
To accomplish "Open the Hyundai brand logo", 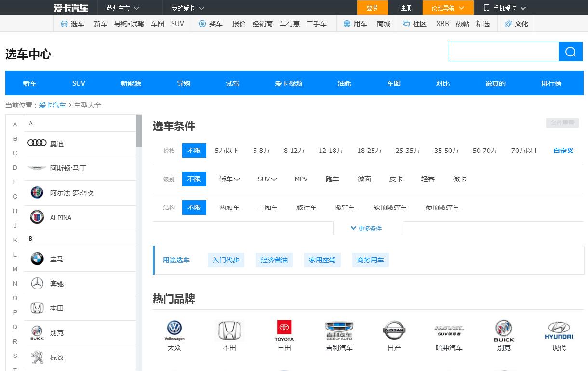I will [559, 330].
